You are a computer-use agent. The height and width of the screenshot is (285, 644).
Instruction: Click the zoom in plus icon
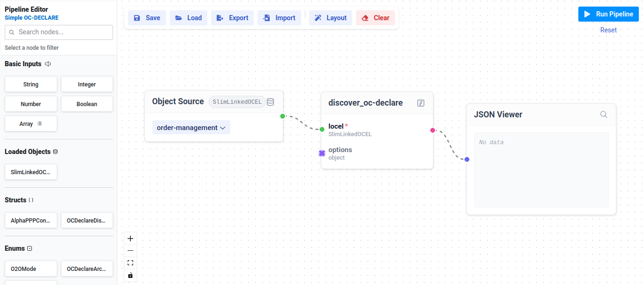tap(130, 238)
